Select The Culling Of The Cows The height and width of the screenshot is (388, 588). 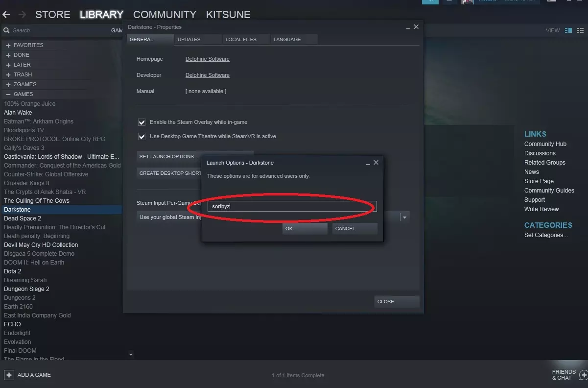[x=37, y=201]
